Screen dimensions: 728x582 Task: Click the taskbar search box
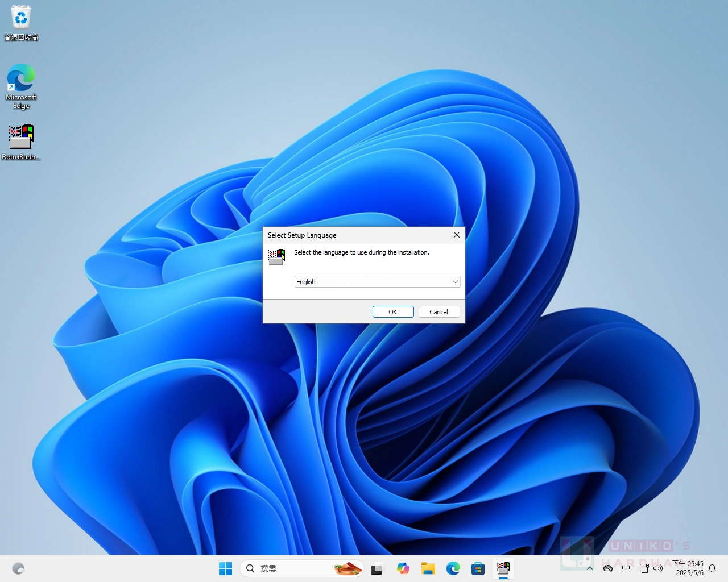[301, 568]
